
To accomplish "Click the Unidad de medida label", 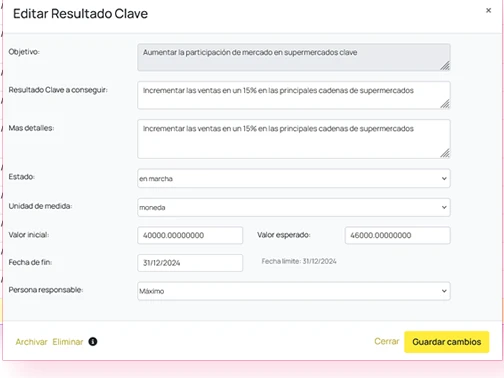I will click(40, 206).
